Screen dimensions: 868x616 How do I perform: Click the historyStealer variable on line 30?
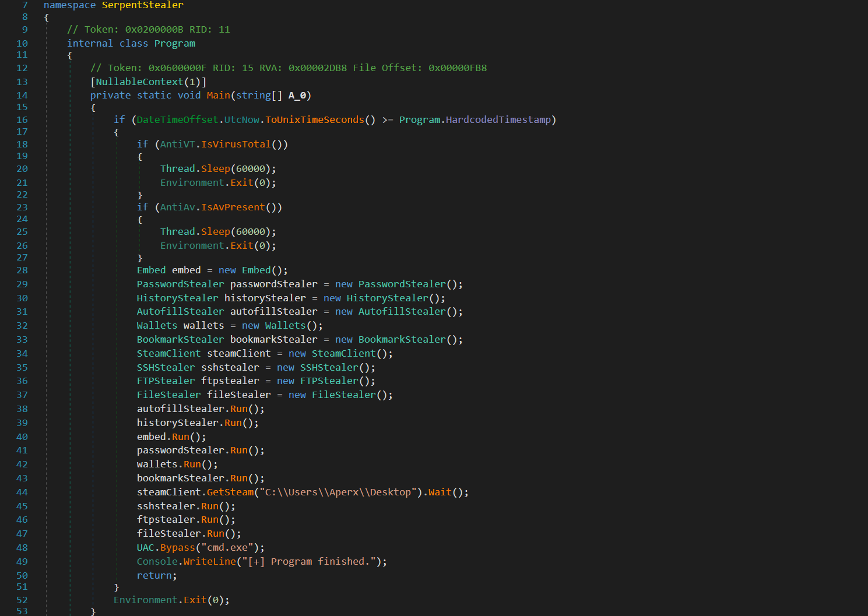[265, 298]
